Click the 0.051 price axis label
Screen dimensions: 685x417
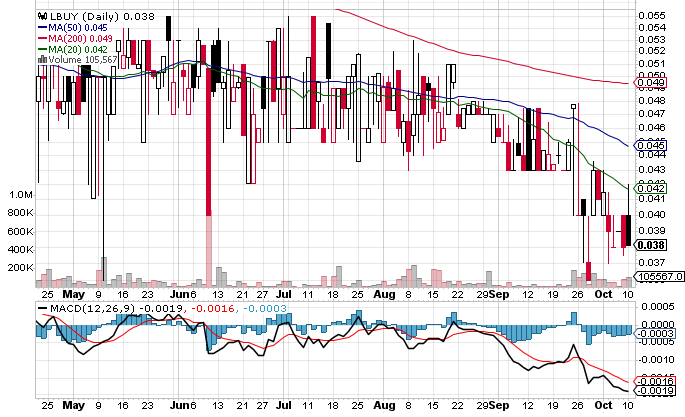point(652,64)
